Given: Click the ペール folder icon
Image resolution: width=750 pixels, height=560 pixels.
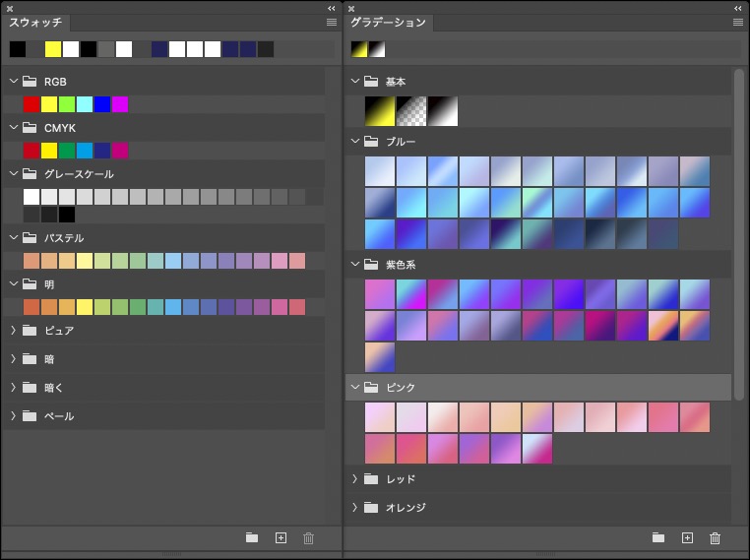Looking at the screenshot, I should pos(30,415).
